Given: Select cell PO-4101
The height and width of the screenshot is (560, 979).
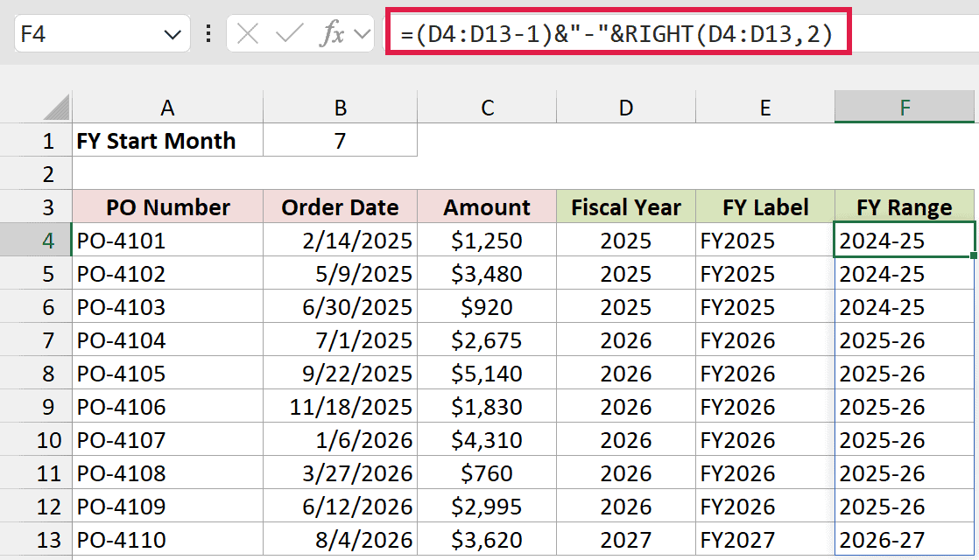Looking at the screenshot, I should 167,240.
